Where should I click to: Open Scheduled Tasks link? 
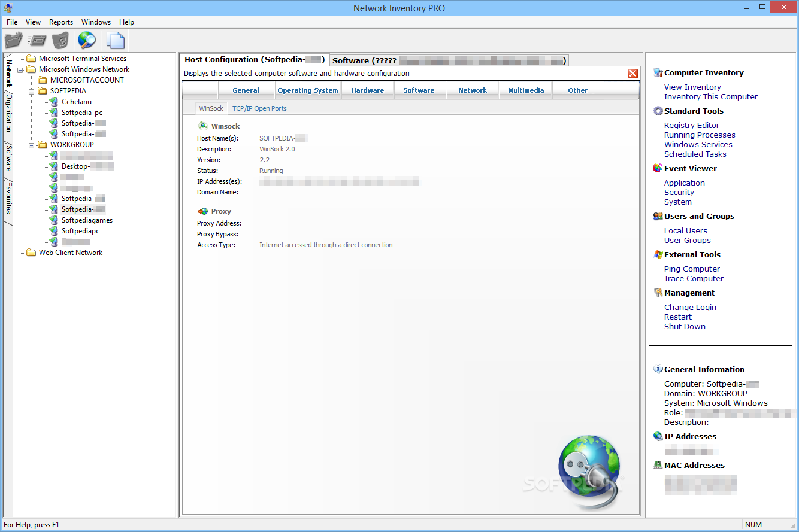[695, 154]
